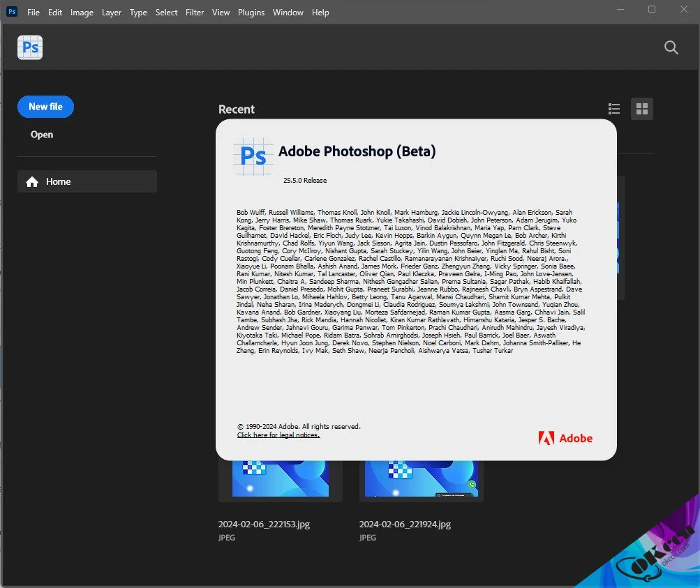Close the Photoshop window
Image resolution: width=700 pixels, height=588 pixels.
coord(684,9)
